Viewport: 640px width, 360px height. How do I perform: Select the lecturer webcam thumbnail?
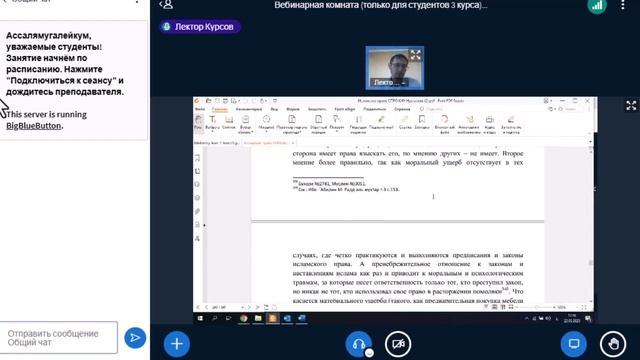click(394, 68)
